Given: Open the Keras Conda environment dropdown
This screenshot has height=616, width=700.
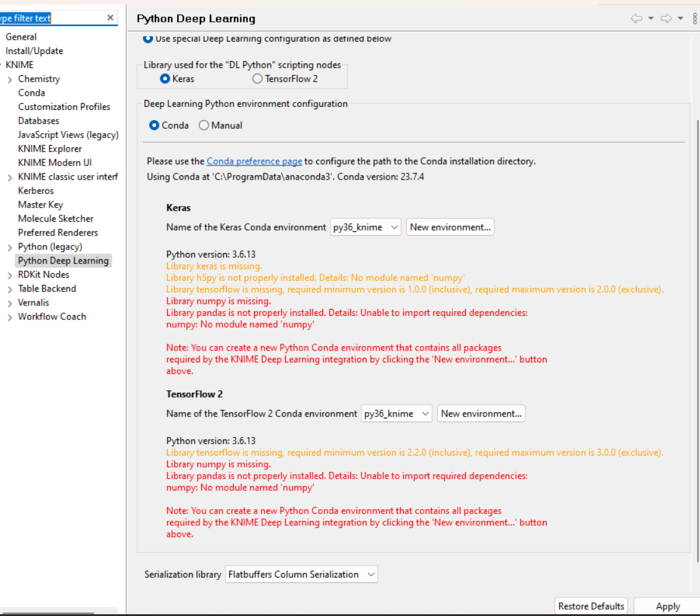Looking at the screenshot, I should point(366,228).
